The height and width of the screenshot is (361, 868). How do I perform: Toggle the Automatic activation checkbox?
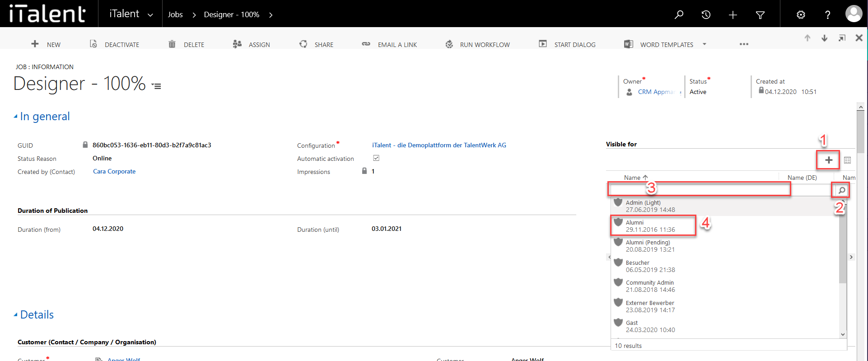click(x=376, y=158)
